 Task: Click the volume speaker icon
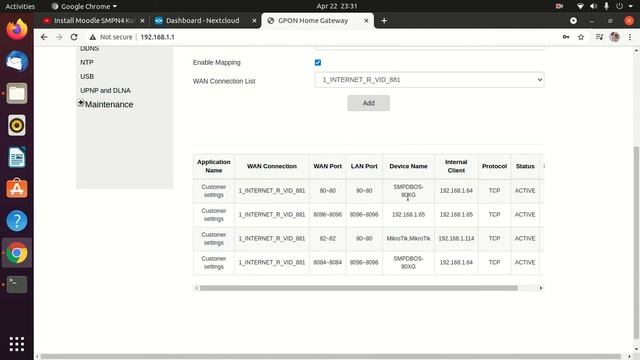point(593,6)
